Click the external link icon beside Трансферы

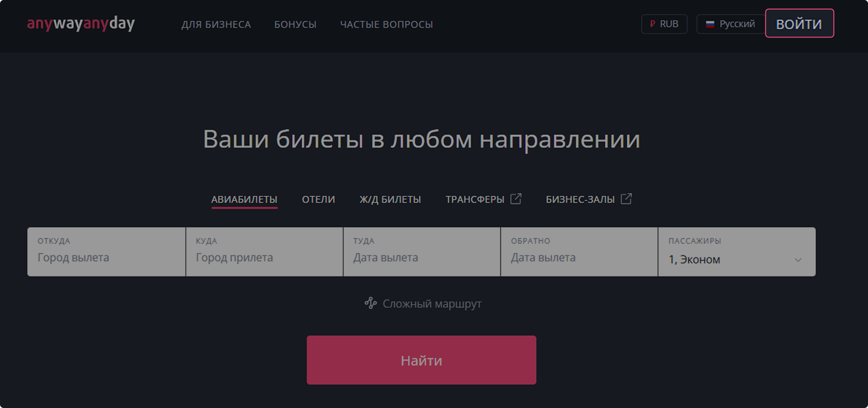click(x=516, y=199)
